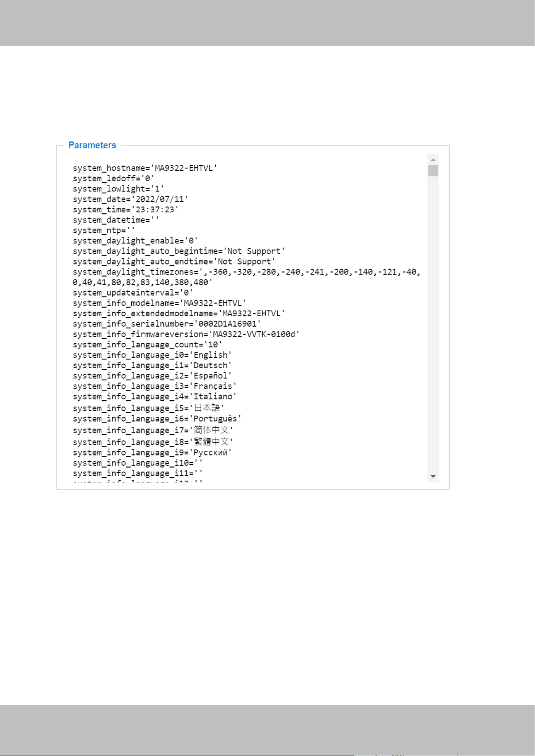The height and width of the screenshot is (756, 535).
Task: Click the system_info_firmwareversion line
Action: [x=186, y=334]
